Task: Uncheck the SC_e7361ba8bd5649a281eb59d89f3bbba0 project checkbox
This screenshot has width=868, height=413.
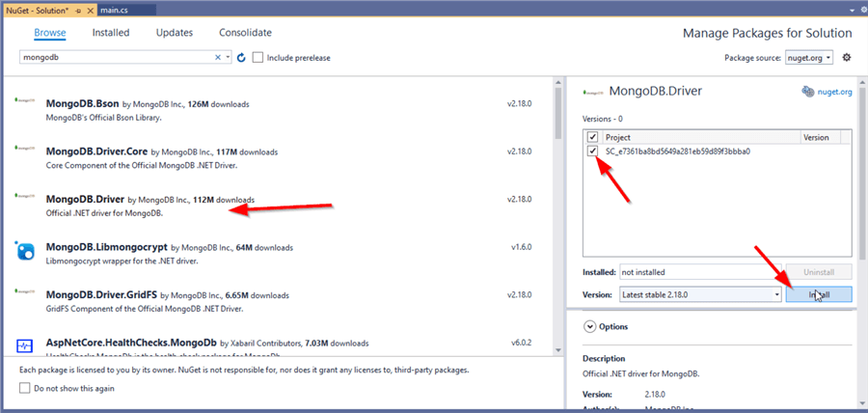Action: point(592,151)
